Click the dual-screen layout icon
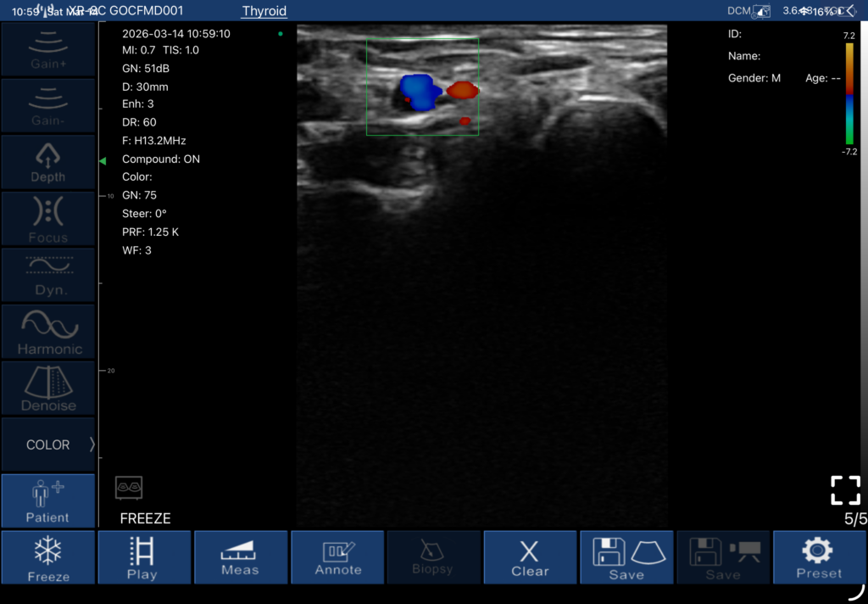868x604 pixels. coord(129,488)
